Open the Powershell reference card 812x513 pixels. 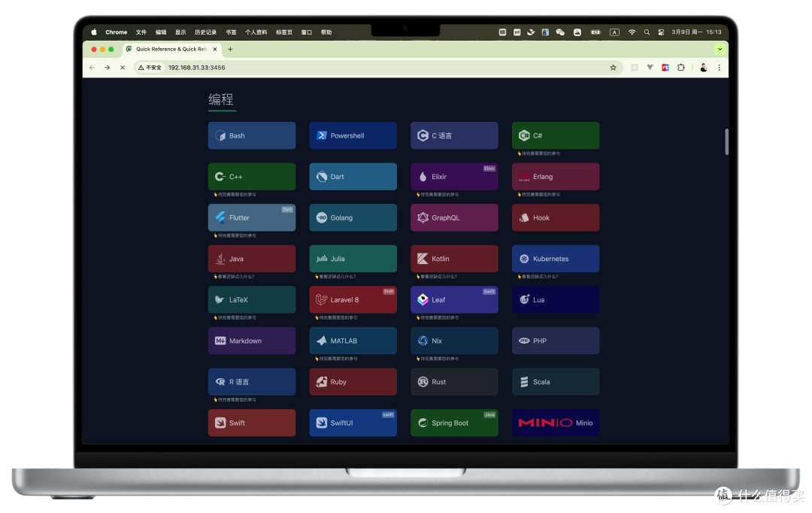(353, 135)
